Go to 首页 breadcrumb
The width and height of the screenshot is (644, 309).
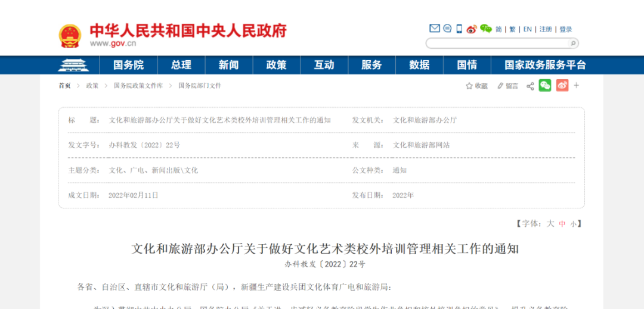click(x=64, y=86)
